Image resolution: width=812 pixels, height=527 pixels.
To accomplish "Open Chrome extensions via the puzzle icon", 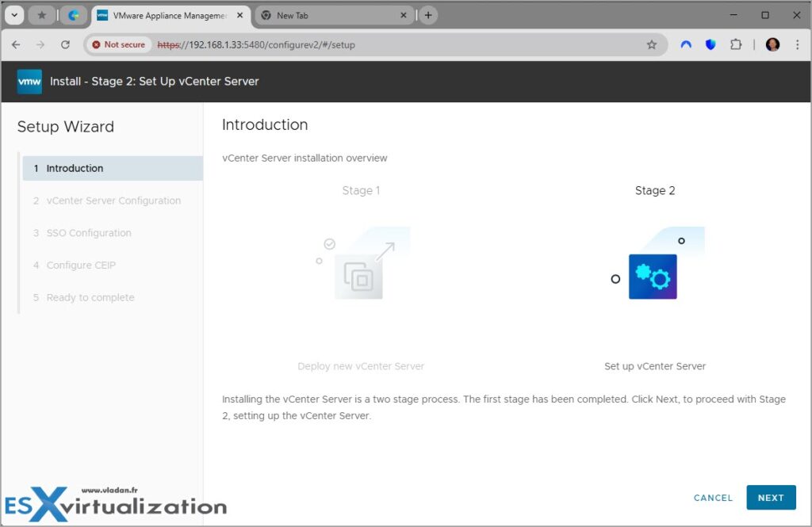I will pyautogui.click(x=736, y=44).
